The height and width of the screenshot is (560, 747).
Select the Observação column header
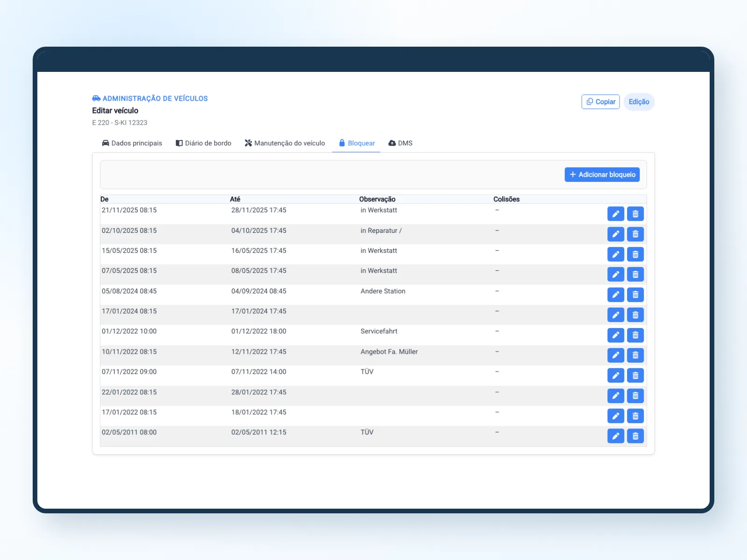point(377,199)
